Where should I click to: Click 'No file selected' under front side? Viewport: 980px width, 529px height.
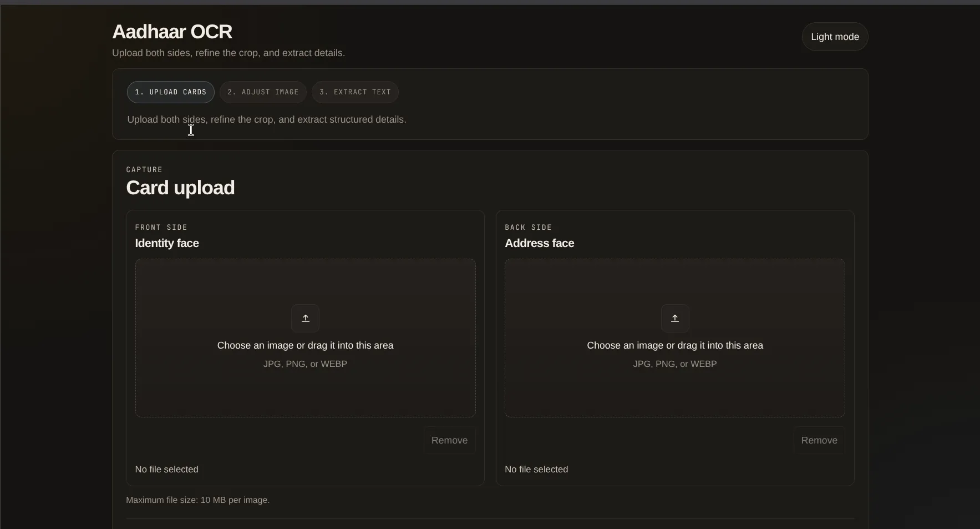(166, 469)
